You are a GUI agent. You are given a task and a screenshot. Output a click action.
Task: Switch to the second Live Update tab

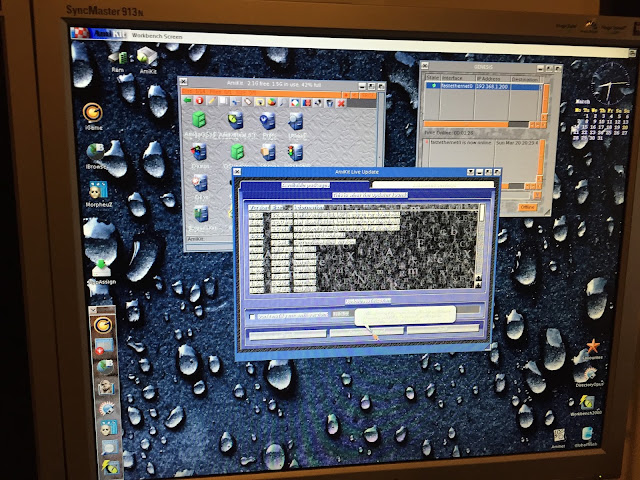[x=433, y=184]
